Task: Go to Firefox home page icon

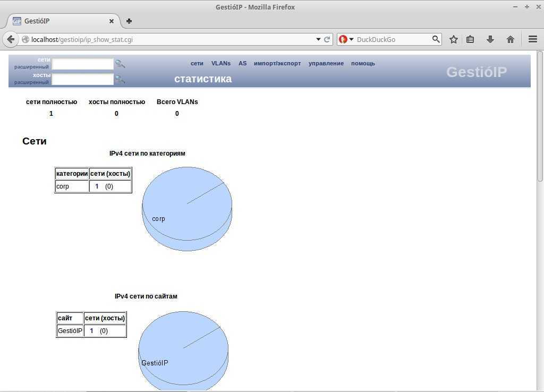Action: coord(511,39)
